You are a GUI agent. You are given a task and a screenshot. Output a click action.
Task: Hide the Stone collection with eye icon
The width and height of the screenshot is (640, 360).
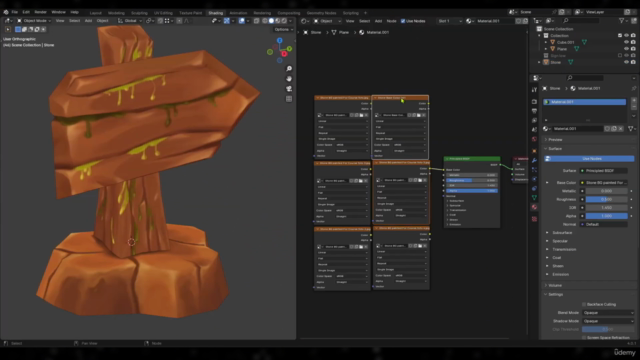click(x=627, y=62)
